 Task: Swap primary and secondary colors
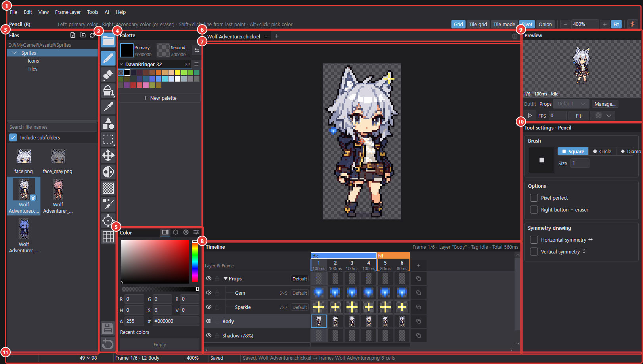pyautogui.click(x=197, y=50)
